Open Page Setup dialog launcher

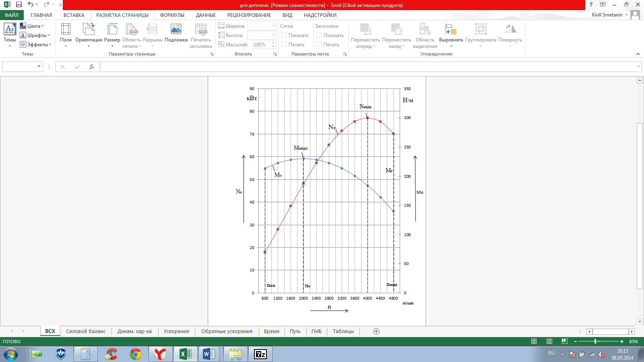[x=212, y=54]
